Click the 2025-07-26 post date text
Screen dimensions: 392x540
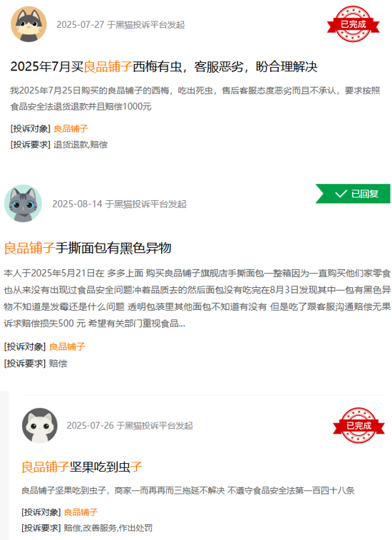(x=130, y=426)
